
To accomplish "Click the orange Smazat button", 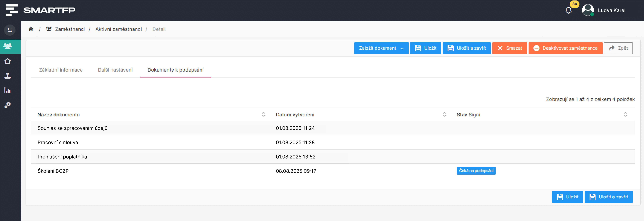I will point(509,48).
